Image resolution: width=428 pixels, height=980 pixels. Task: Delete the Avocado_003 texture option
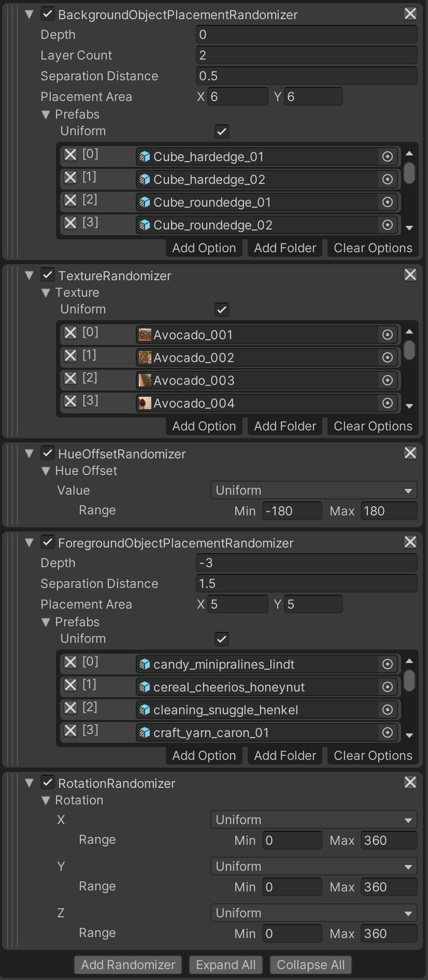(70, 379)
